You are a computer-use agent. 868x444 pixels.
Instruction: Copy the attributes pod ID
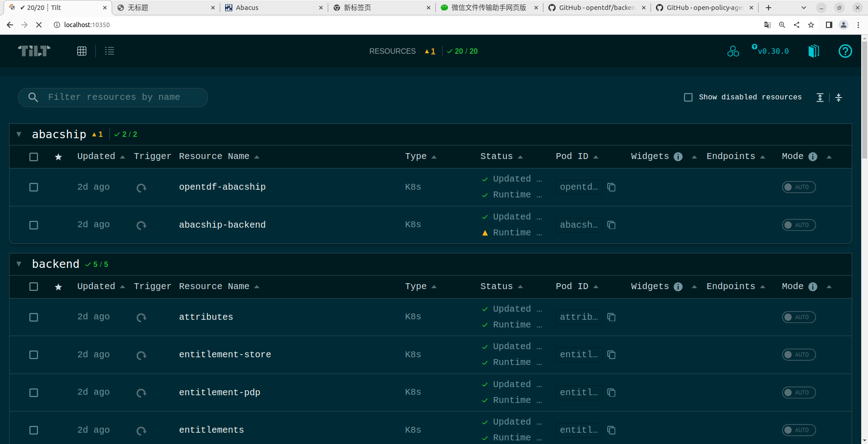click(x=611, y=317)
